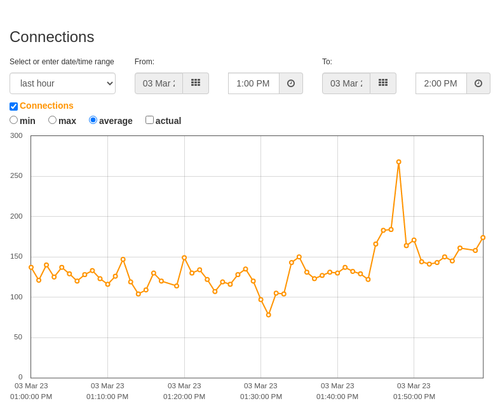Open the 'last hour' range dropdown
The height and width of the screenshot is (403, 500).
pos(63,83)
